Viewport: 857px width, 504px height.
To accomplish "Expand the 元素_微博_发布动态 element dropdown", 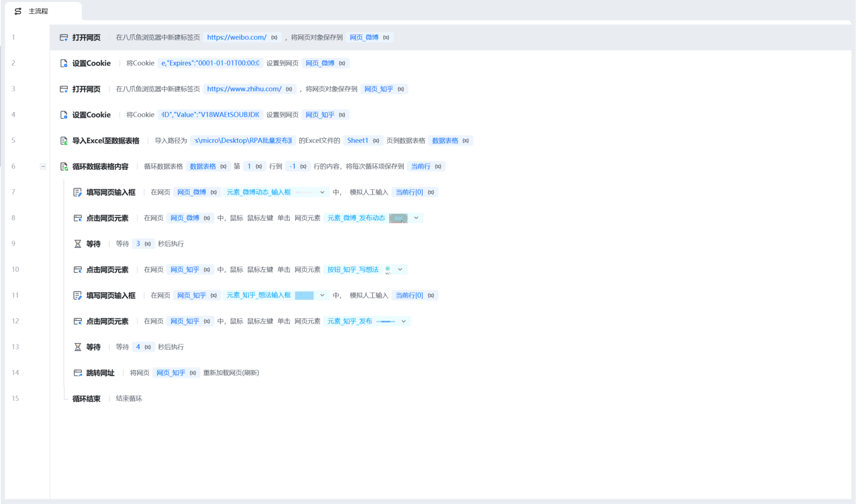I will pyautogui.click(x=416, y=218).
